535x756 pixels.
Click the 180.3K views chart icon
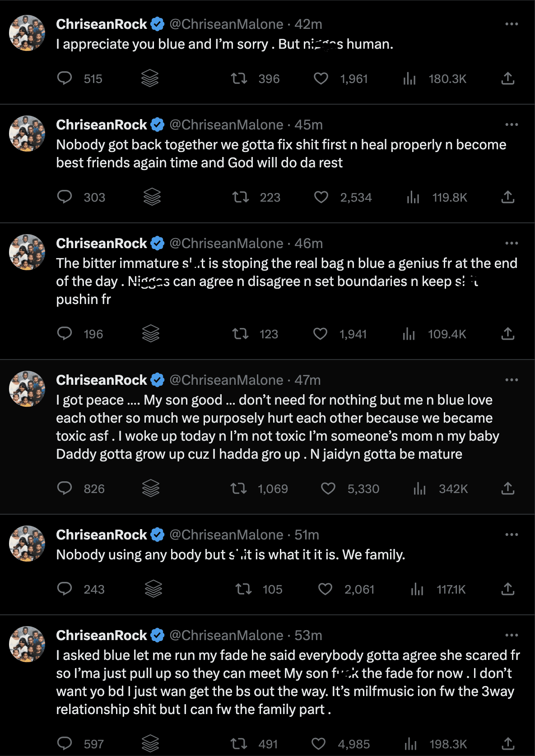click(409, 79)
